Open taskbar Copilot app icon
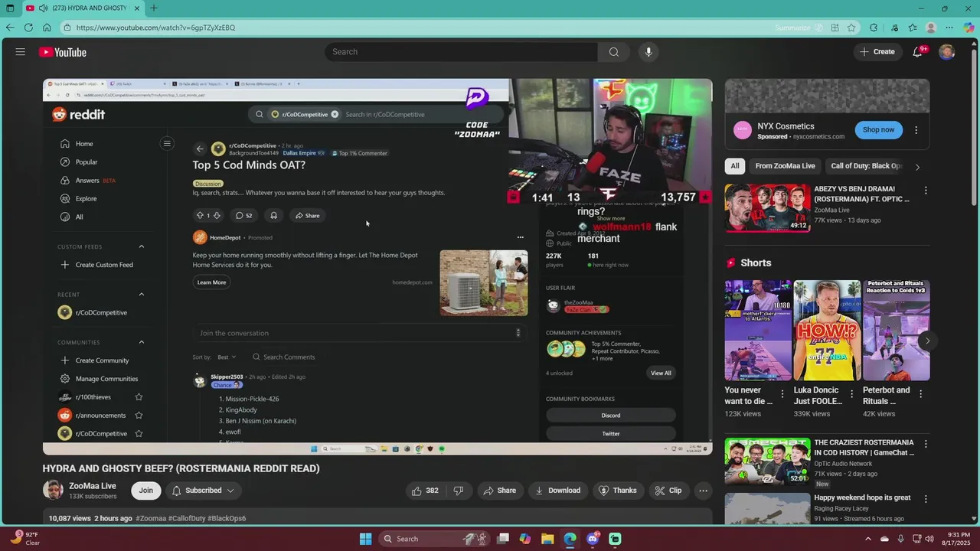 (x=525, y=539)
